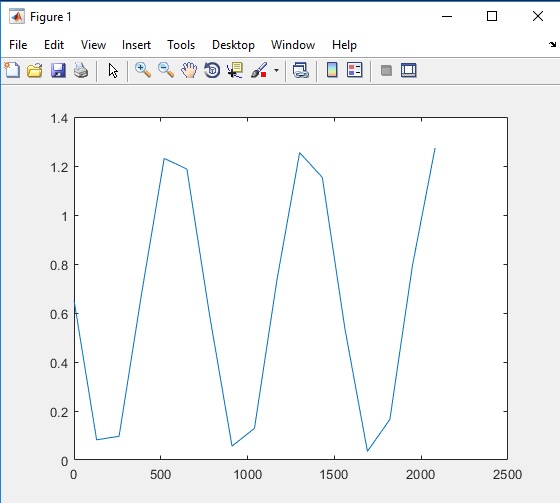
Task: Maximize the Figure 1 window
Action: [492, 16]
